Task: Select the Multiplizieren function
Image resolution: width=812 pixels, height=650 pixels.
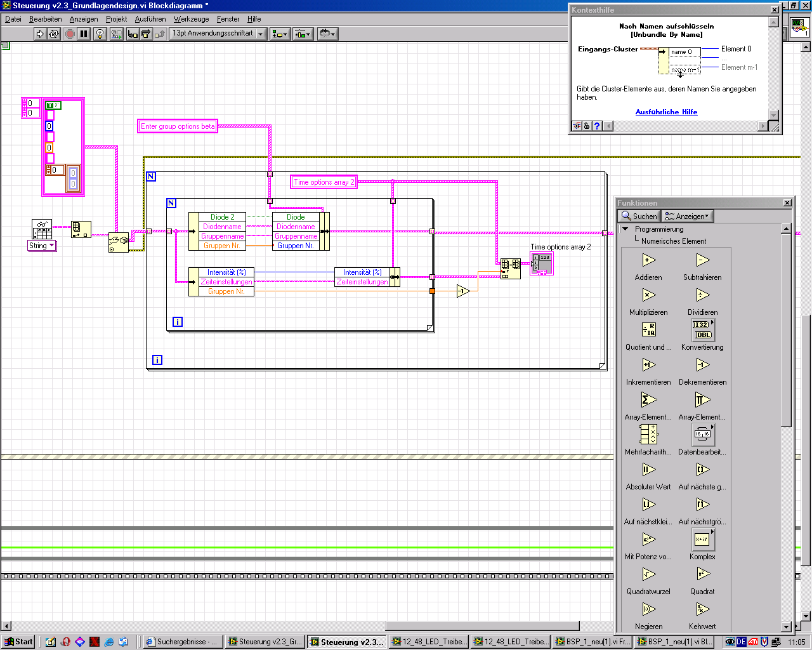Action: (648, 295)
